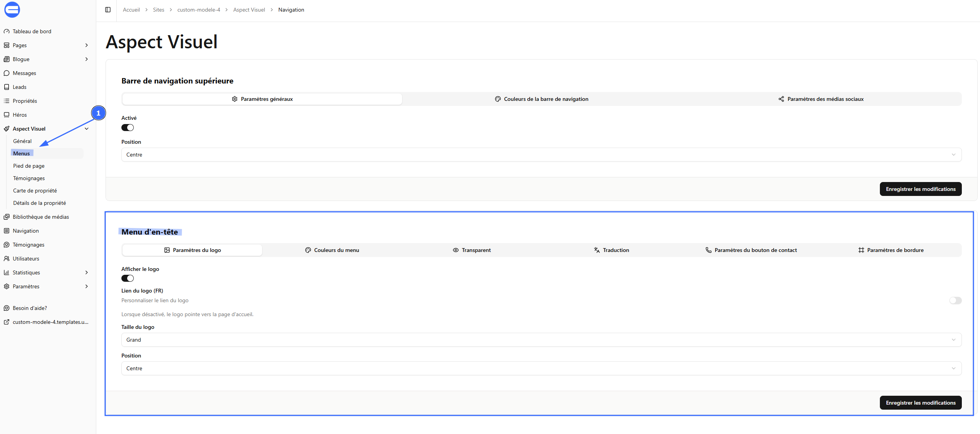Click the Bibliothèque de médias icon
The width and height of the screenshot is (980, 434).
tap(7, 217)
